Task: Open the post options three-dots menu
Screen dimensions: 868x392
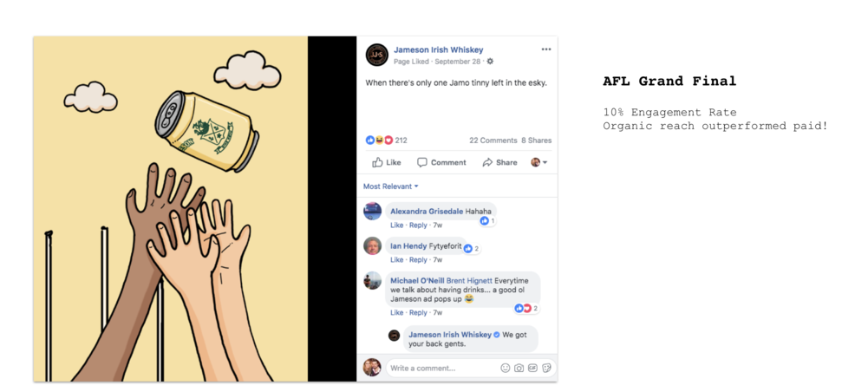Action: coord(545,49)
